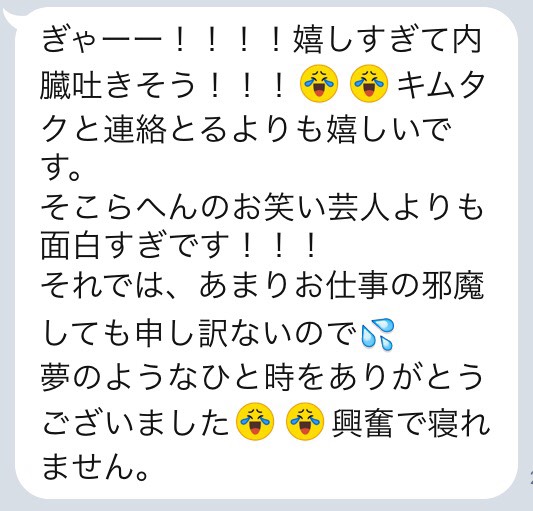The image size is (533, 511).
Task: Click the message bubble tail at top-left corner
Action: [10, 17]
